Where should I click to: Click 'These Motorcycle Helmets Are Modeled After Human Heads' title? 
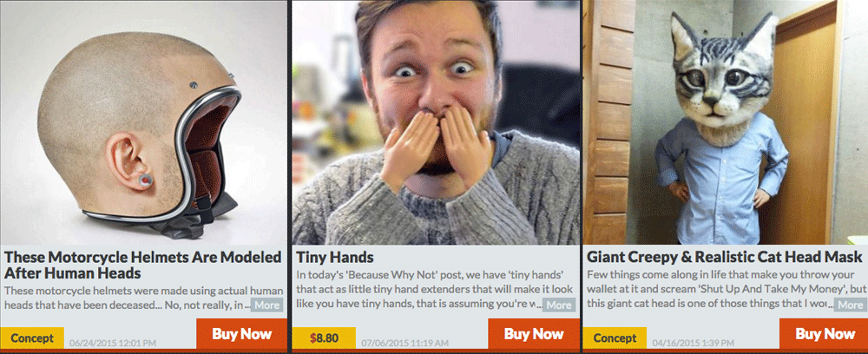click(x=143, y=265)
